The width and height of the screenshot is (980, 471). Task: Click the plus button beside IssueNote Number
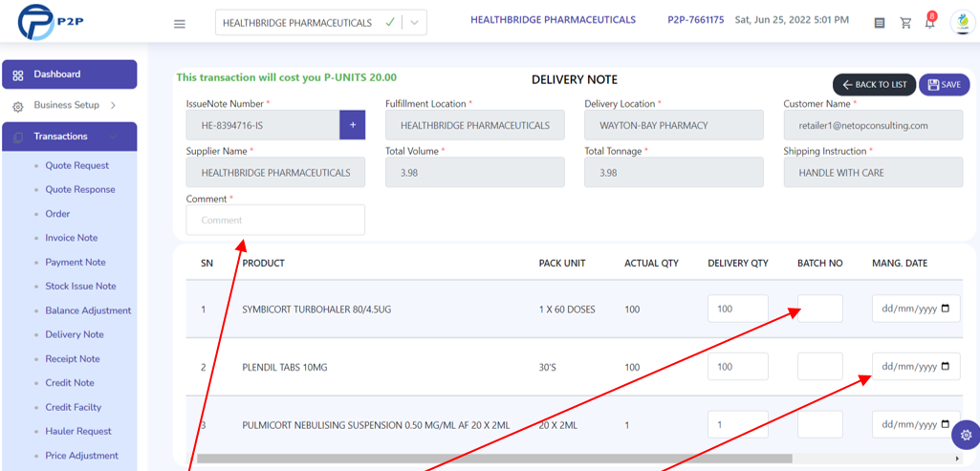[x=353, y=125]
